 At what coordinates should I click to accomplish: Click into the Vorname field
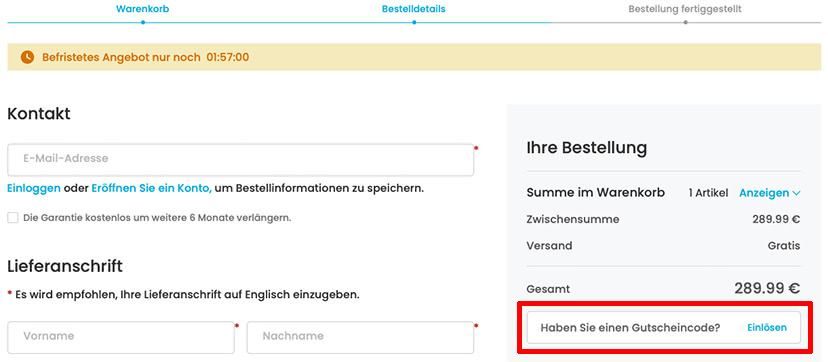[x=121, y=337]
